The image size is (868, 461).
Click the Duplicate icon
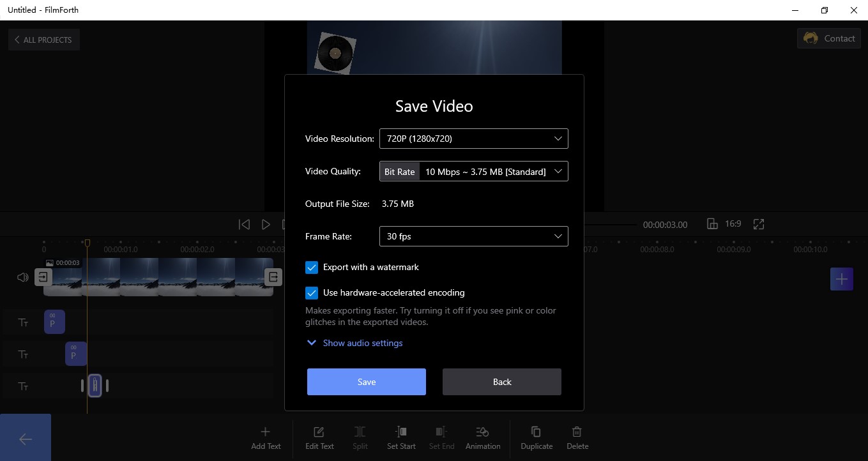[x=537, y=432]
